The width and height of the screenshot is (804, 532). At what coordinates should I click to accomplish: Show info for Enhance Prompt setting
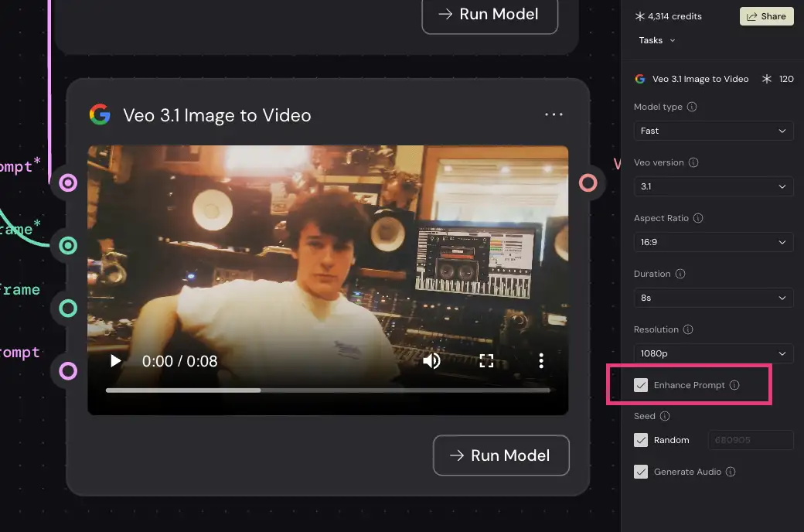pos(734,385)
